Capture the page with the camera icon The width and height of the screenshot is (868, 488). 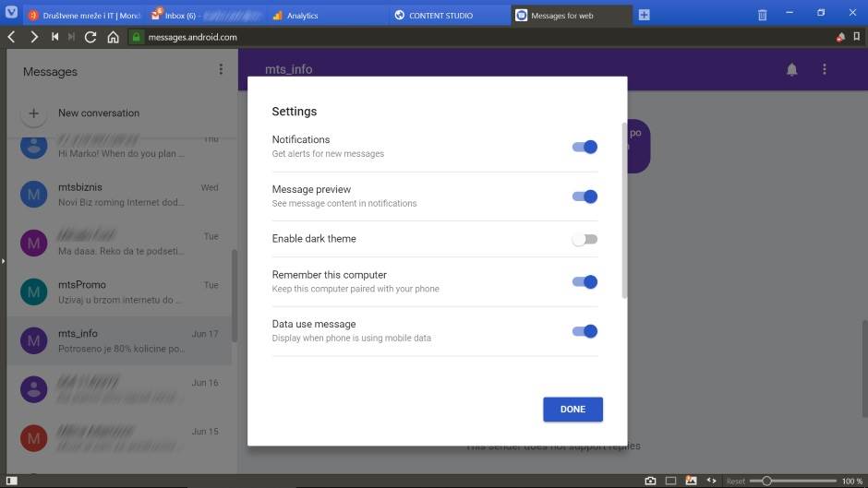point(650,481)
